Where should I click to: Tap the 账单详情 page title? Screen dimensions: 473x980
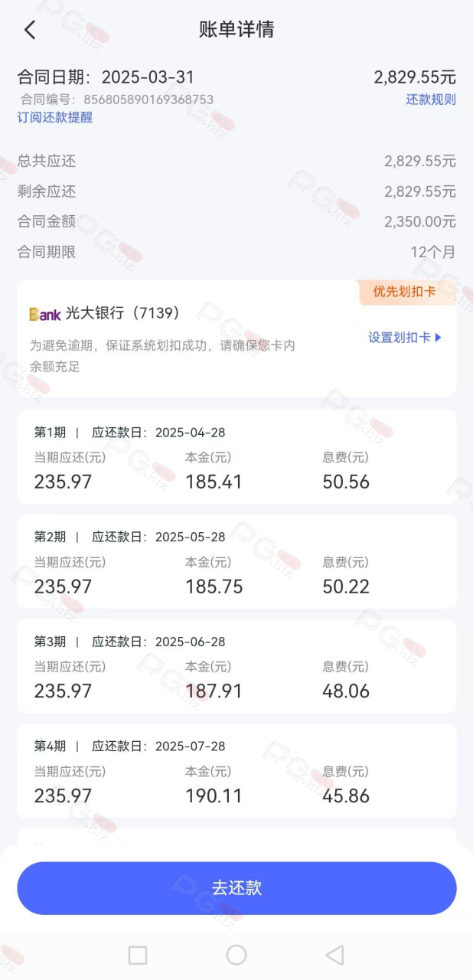236,30
